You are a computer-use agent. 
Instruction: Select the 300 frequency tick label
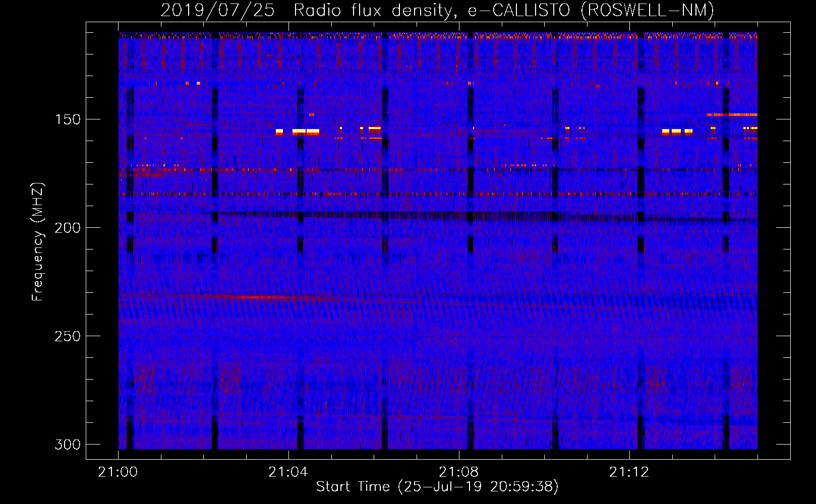[67, 445]
